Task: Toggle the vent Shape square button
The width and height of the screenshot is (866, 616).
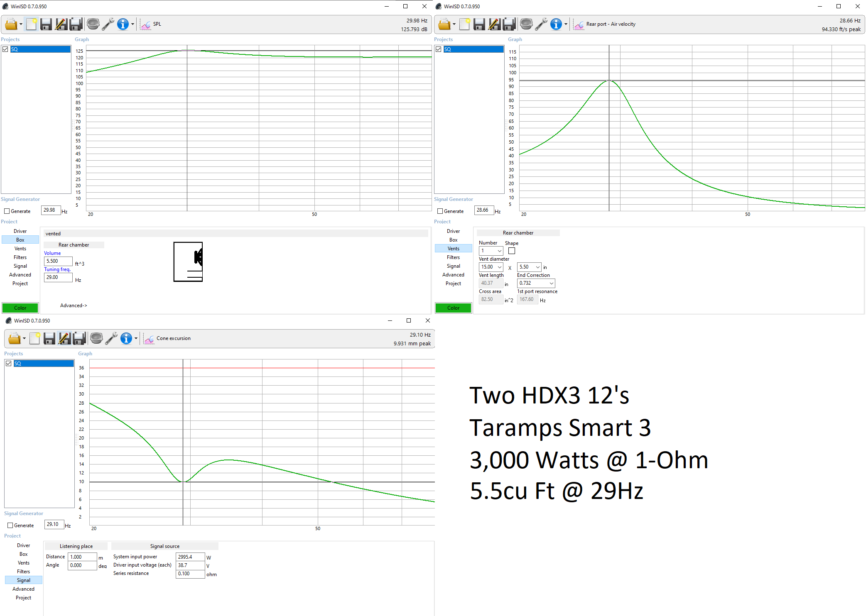Action: point(512,251)
